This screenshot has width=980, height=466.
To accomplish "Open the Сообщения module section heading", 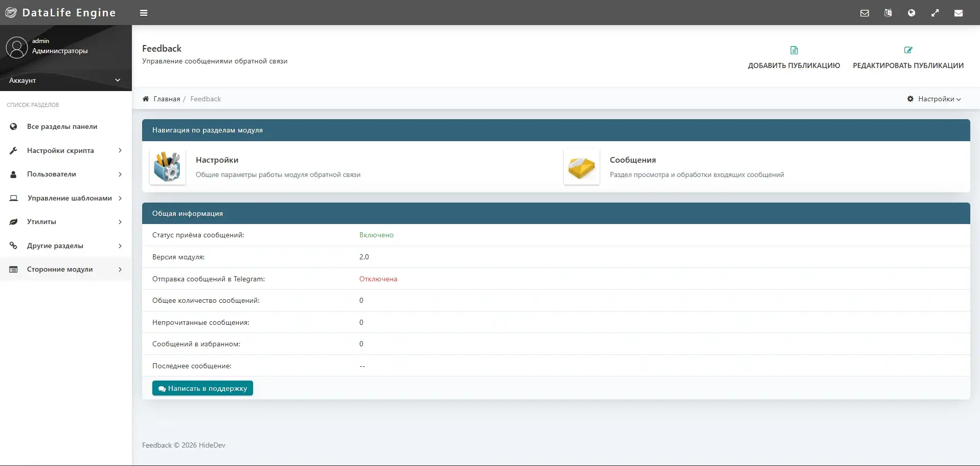I will (x=633, y=160).
